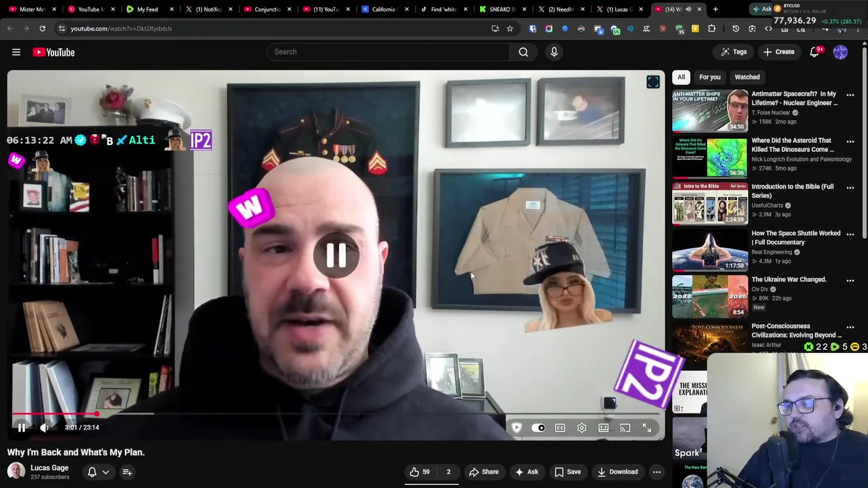Open options for Space Shuttle documentary
The width and height of the screenshot is (868, 488).
[x=850, y=235]
